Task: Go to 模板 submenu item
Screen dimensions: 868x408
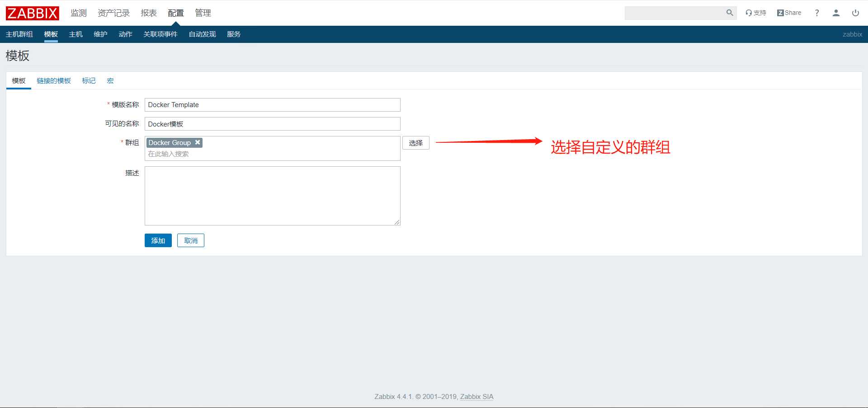Action: point(51,34)
